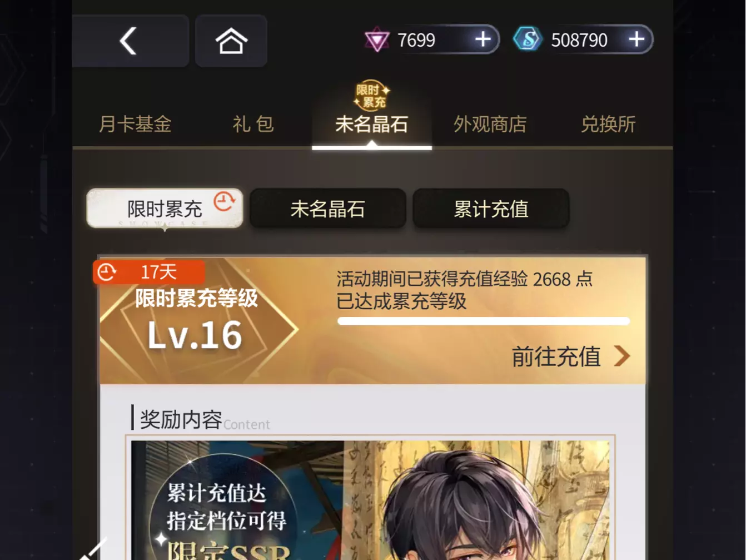Select the 累计充值 sub-tab
Image resolution: width=746 pixels, height=560 pixels.
[x=491, y=209]
